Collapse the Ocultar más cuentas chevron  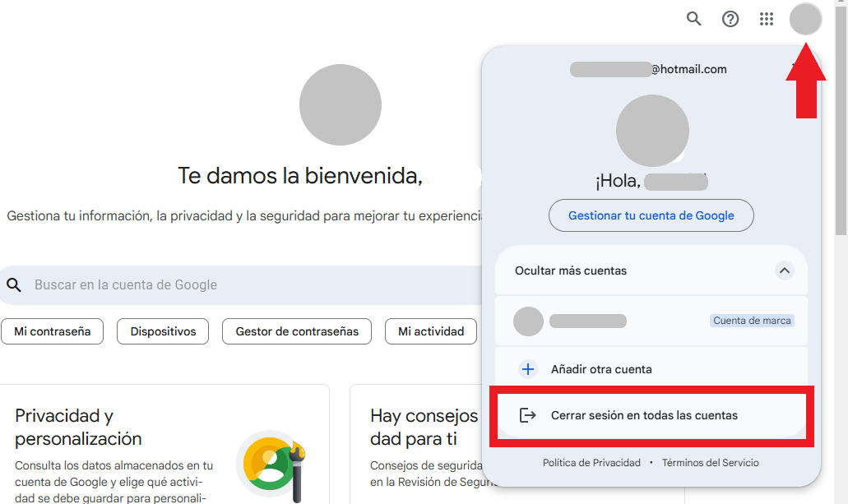tap(784, 270)
